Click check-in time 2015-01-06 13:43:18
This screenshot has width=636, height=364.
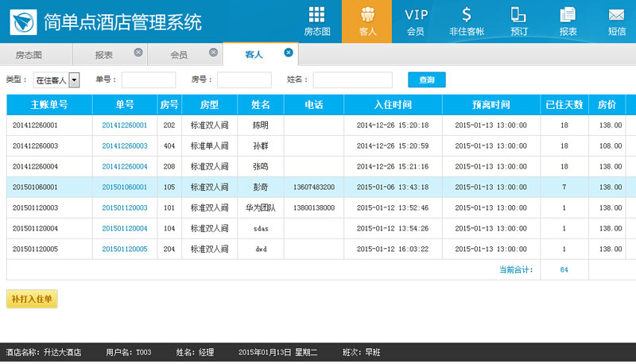point(393,188)
